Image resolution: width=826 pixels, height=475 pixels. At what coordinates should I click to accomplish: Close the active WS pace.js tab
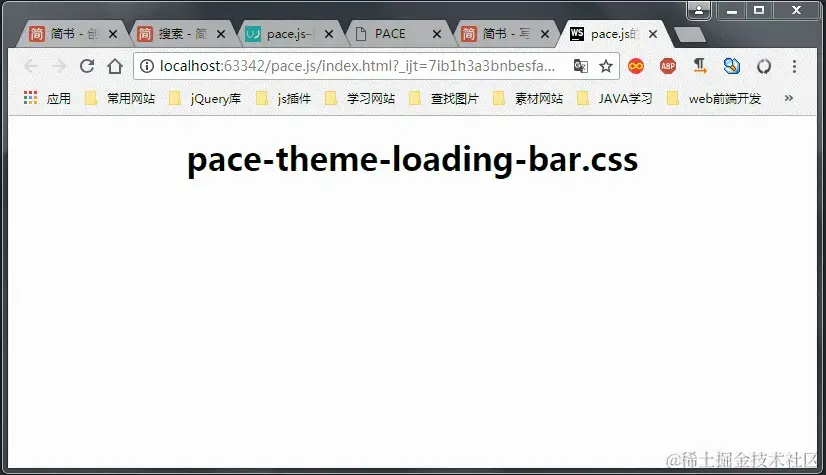(653, 34)
